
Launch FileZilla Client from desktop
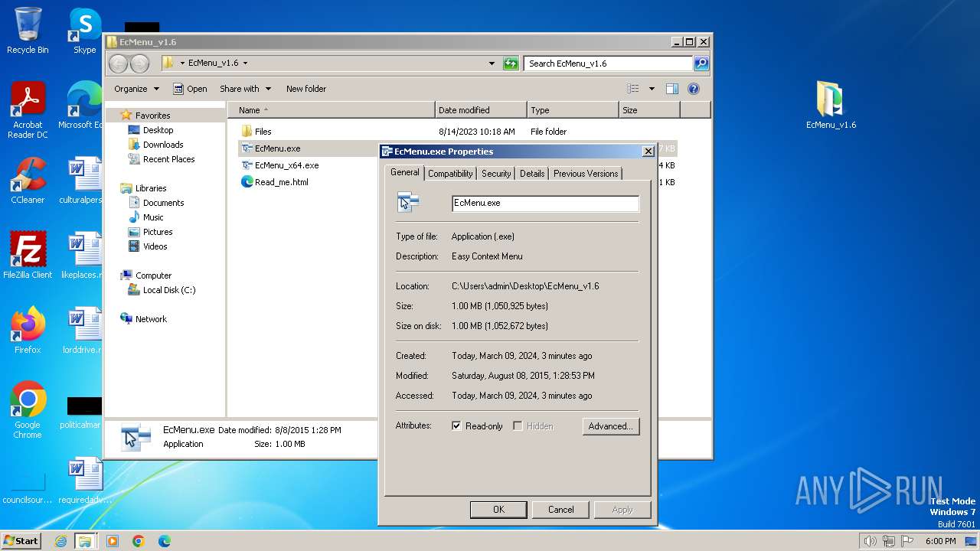point(28,255)
